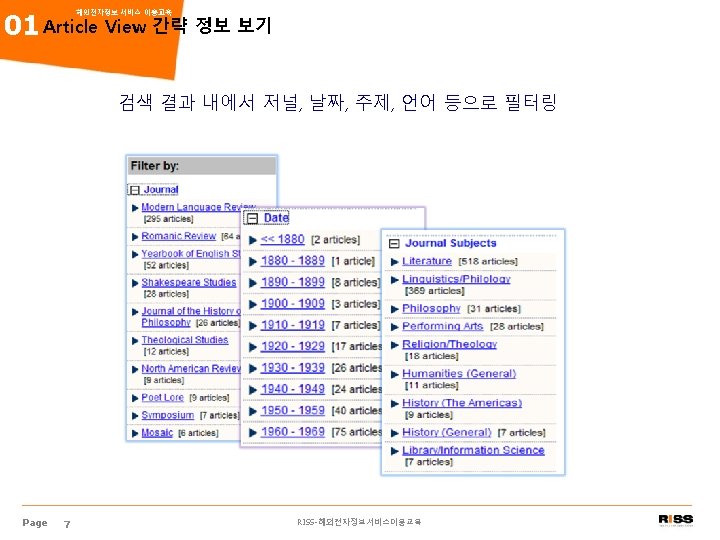Filter by Performing Arts subject
Screen dimensions: 720x540
pos(443,326)
